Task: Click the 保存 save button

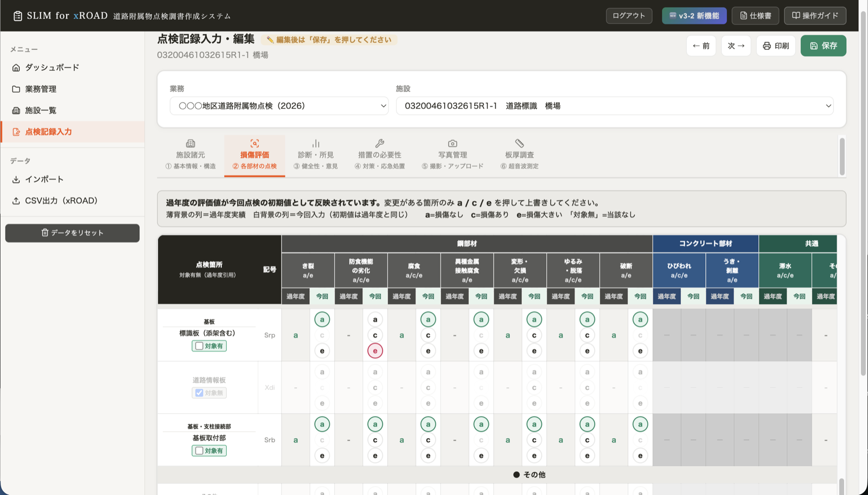Action: (824, 46)
